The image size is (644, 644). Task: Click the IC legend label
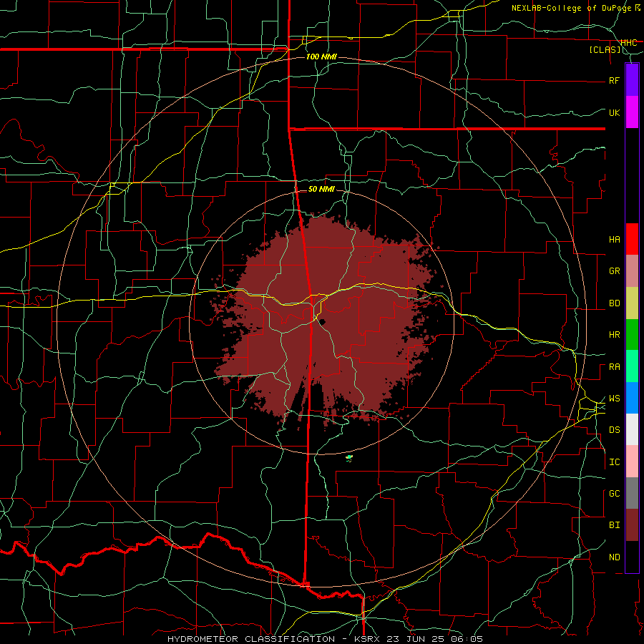pyautogui.click(x=615, y=462)
